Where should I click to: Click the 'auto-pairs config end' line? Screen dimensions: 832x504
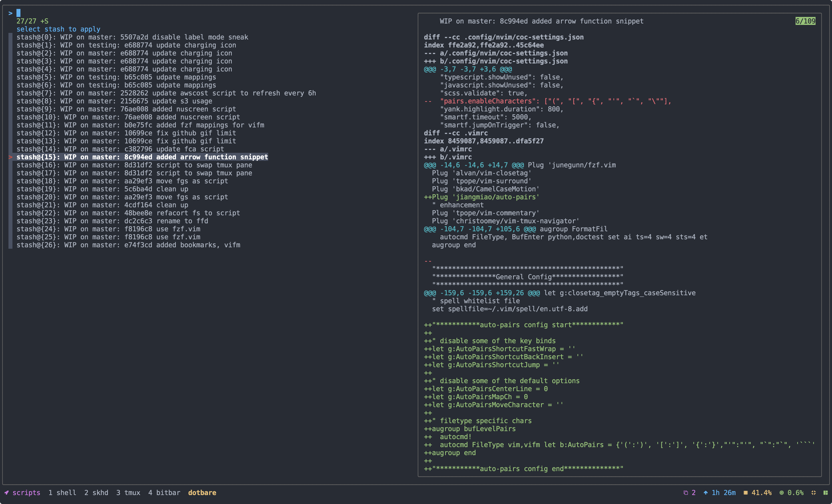point(524,469)
